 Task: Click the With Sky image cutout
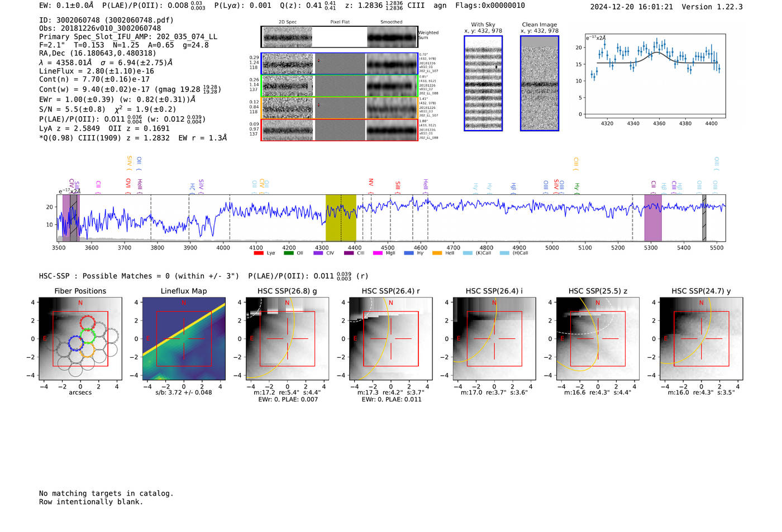click(483, 83)
